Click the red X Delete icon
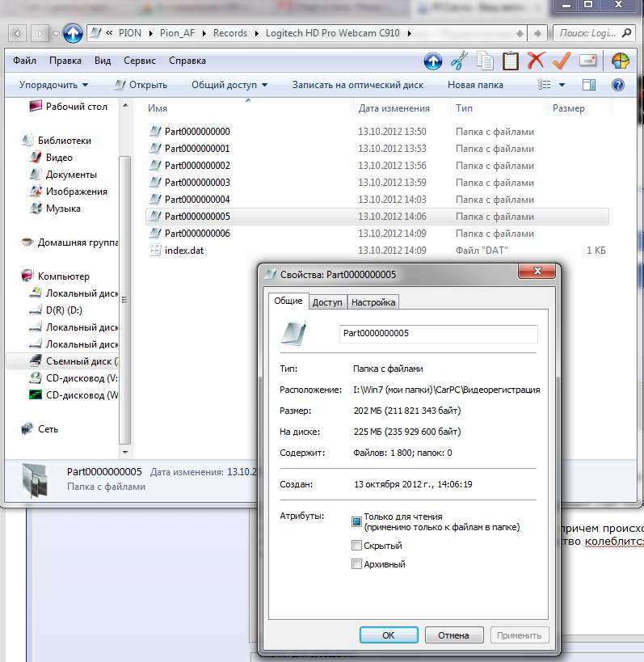 tap(536, 61)
